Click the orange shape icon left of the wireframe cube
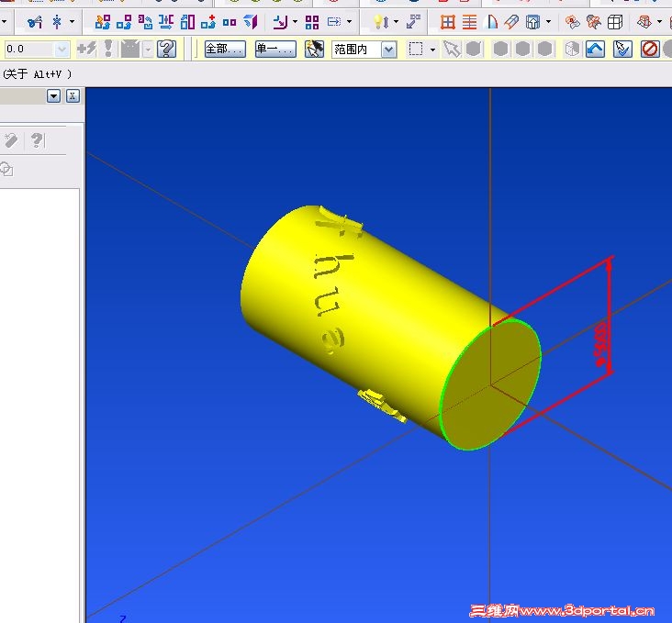 (x=594, y=21)
